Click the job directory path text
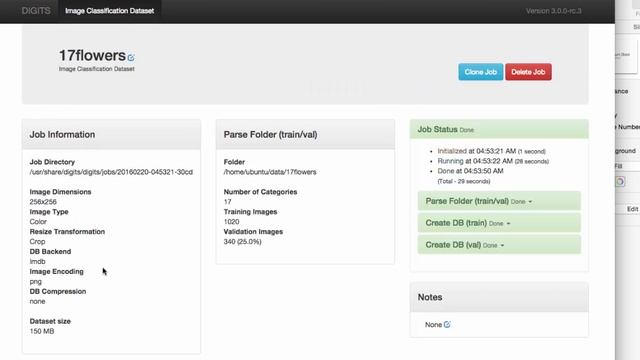 tap(111, 172)
